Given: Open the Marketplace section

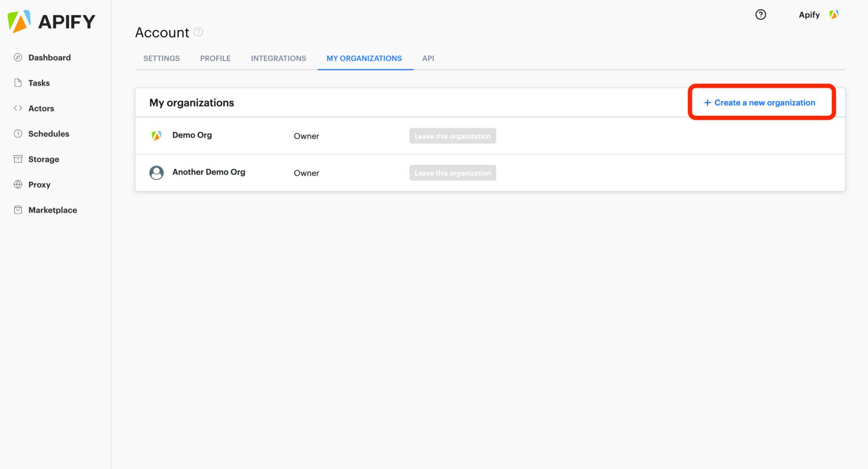Looking at the screenshot, I should (x=52, y=210).
